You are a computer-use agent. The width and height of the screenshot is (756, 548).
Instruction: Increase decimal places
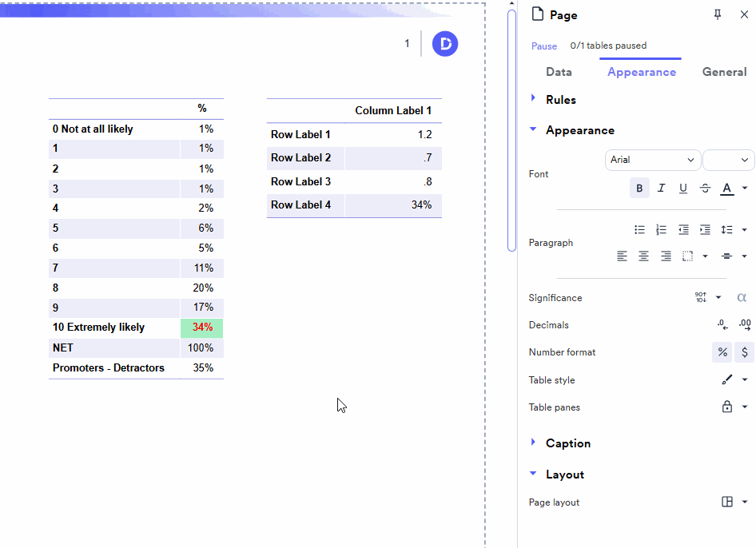click(745, 325)
